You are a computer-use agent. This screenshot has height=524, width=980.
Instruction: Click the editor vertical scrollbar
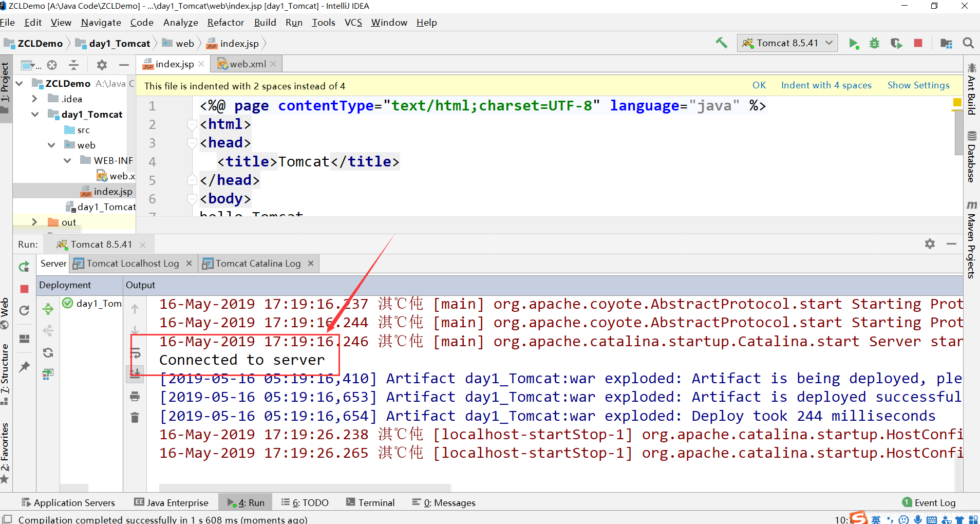pos(958,132)
